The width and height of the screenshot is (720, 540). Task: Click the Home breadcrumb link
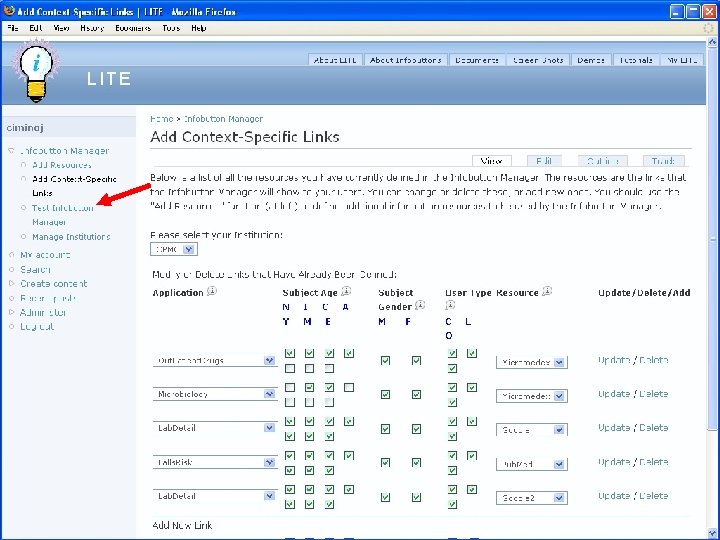(x=162, y=119)
